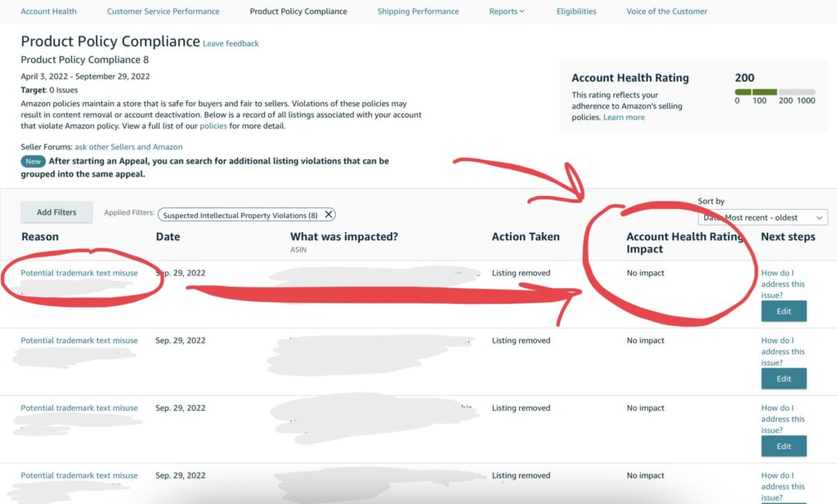Screen dimensions: 837x504
Task: Open ask other Sellers and Amazon link
Action: [128, 147]
